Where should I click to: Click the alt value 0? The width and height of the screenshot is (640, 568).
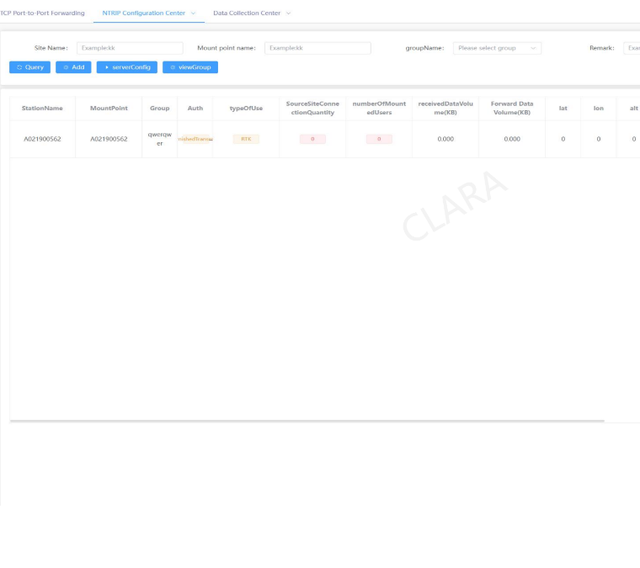(634, 139)
